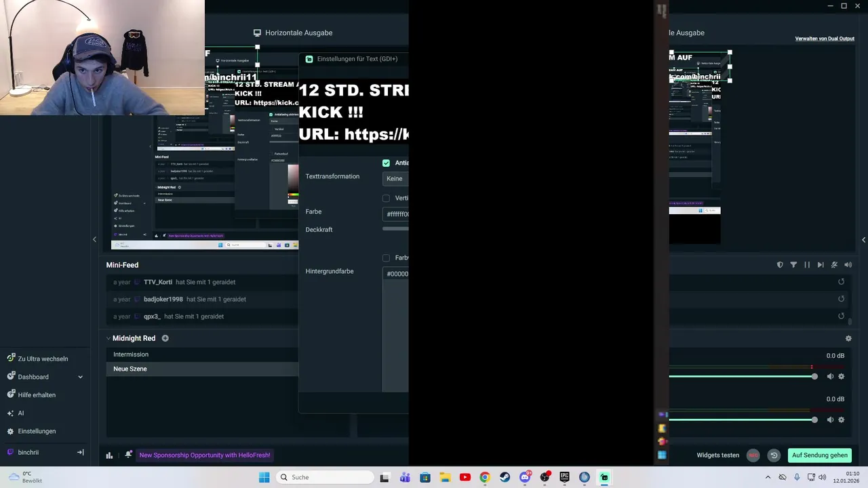Open performance stats bar-chart icon
The image size is (868, 488).
tap(109, 455)
